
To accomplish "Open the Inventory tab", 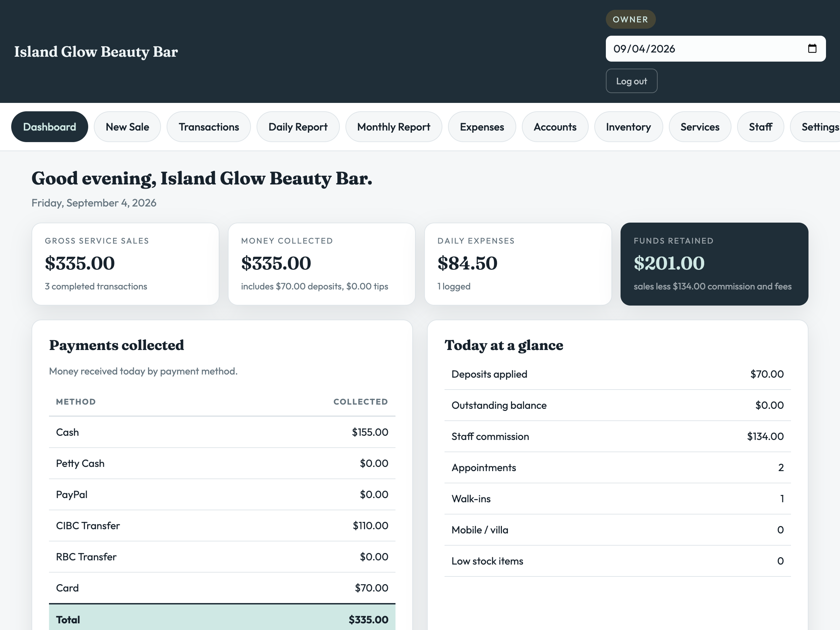I will pyautogui.click(x=629, y=127).
